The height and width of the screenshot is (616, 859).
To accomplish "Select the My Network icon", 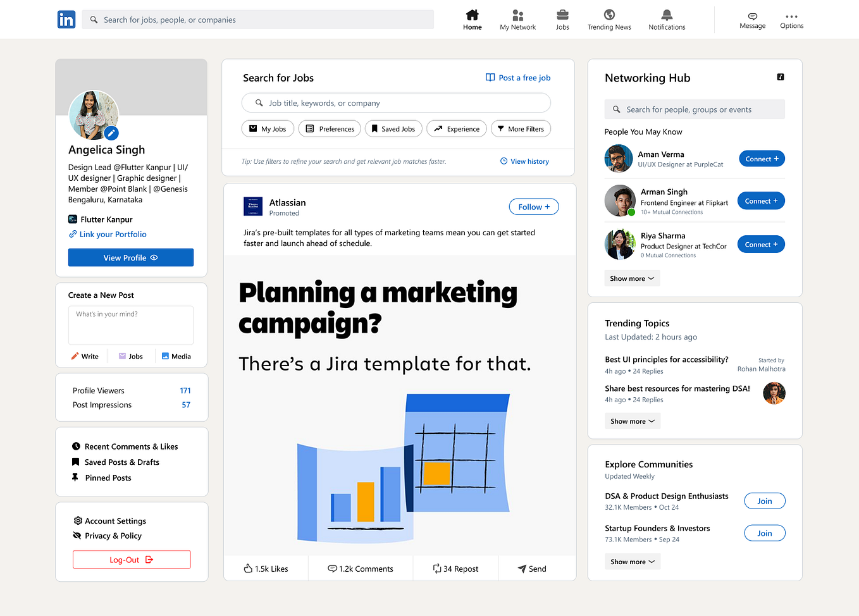I will 517,19.
